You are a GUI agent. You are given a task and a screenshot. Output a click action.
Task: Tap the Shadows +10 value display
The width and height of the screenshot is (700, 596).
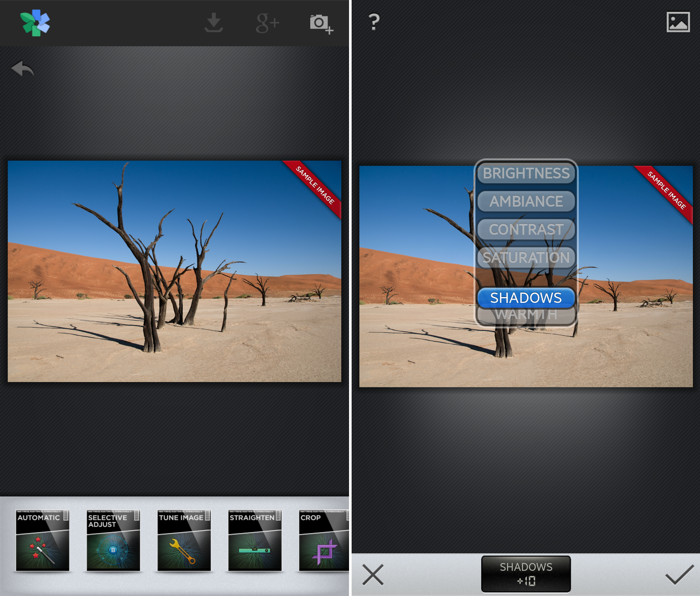pyautogui.click(x=526, y=574)
